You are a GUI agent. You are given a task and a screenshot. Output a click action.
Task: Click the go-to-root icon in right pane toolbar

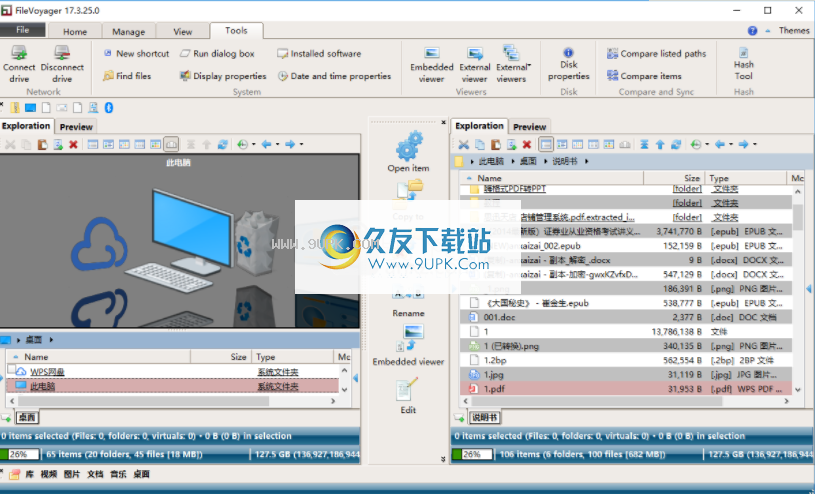[x=644, y=145]
